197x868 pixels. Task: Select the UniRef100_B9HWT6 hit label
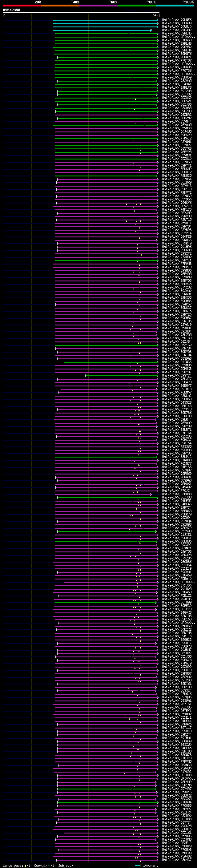[x=177, y=54]
